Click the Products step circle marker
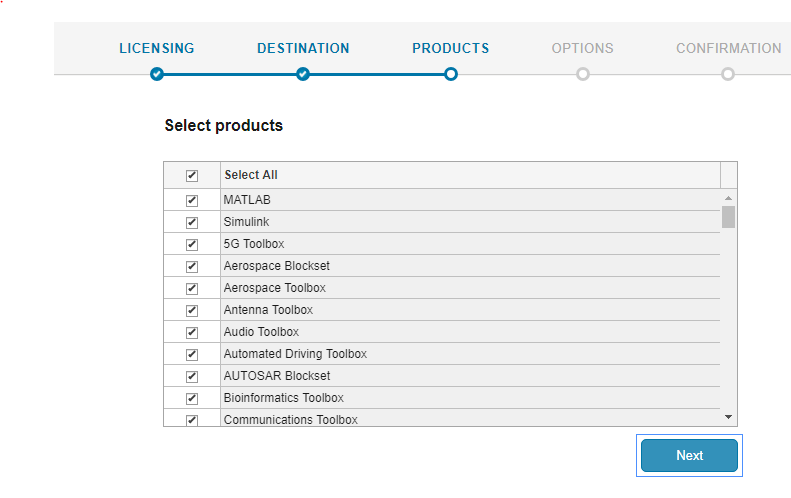Viewport: 791px width, 498px height. (451, 74)
